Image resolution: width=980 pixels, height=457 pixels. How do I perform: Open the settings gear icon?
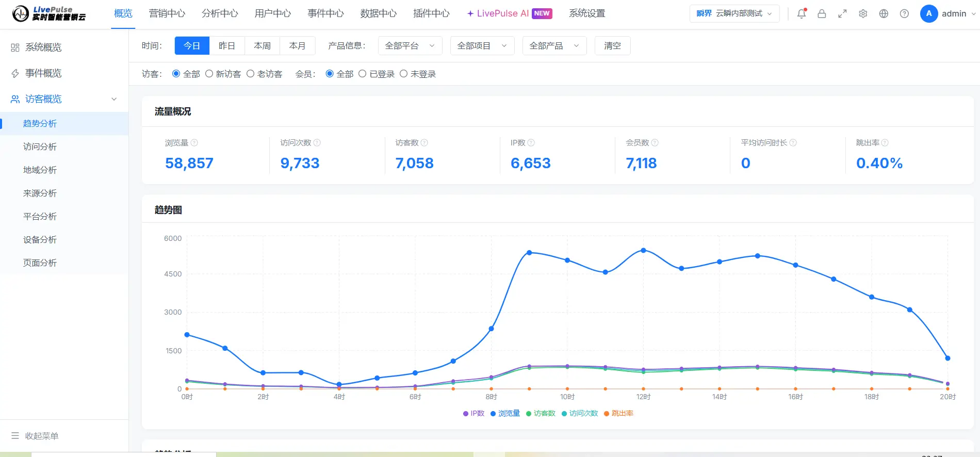(x=863, y=14)
